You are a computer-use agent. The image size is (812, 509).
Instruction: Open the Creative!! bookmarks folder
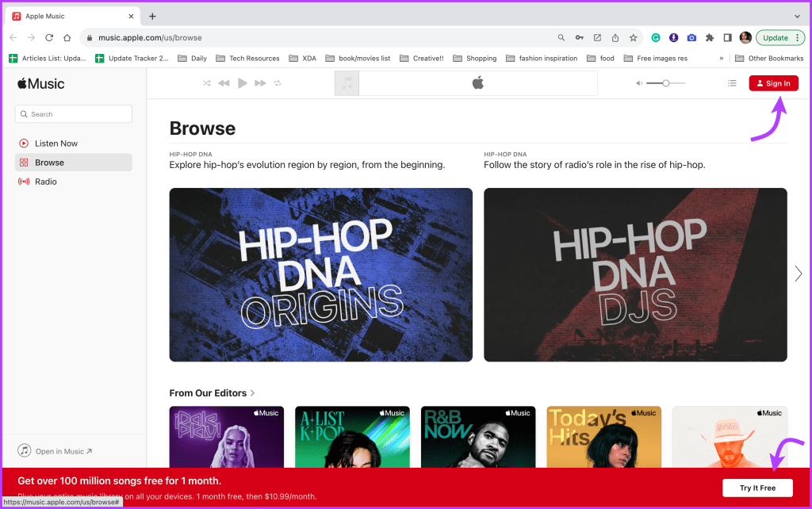pos(422,58)
